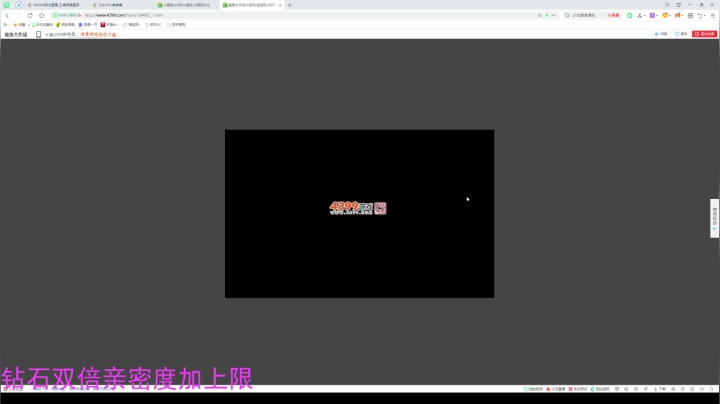Click the red exit fullscreen button

coord(704,34)
